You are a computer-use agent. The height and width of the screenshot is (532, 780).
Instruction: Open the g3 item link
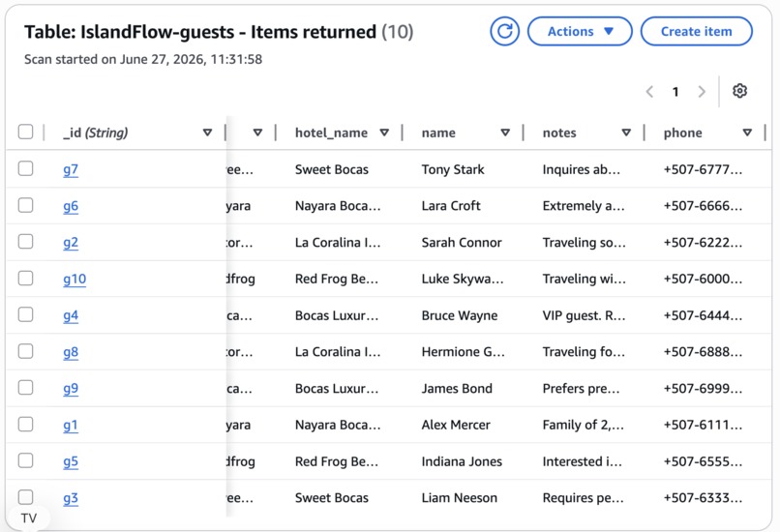71,498
